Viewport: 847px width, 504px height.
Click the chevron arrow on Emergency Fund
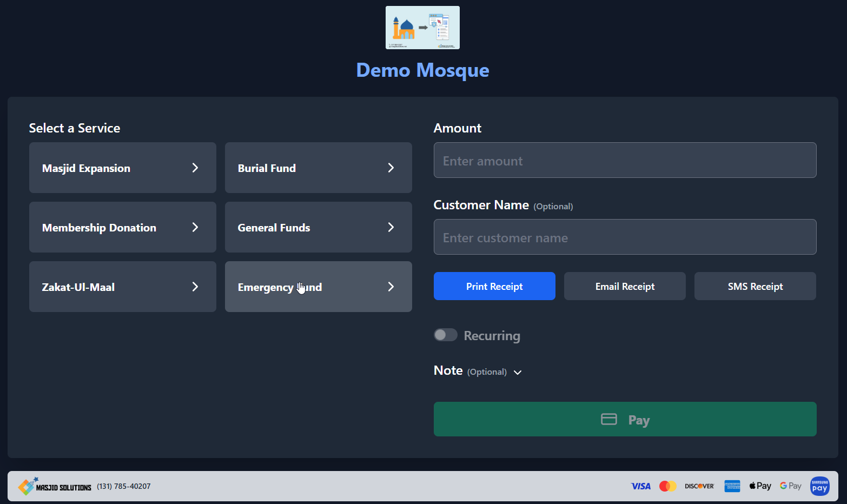click(391, 287)
